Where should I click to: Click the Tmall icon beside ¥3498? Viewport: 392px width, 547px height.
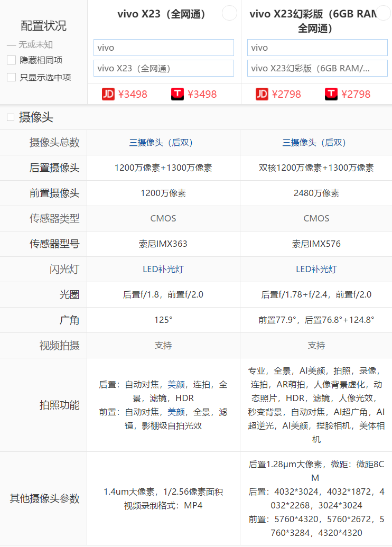tap(177, 94)
